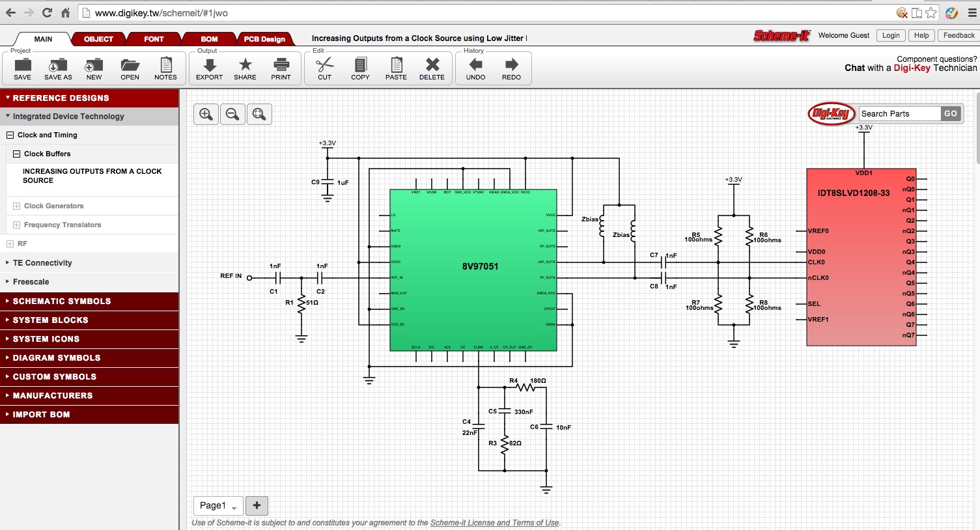Delete the selected object
Image resolution: width=980 pixels, height=530 pixels.
pos(432,68)
